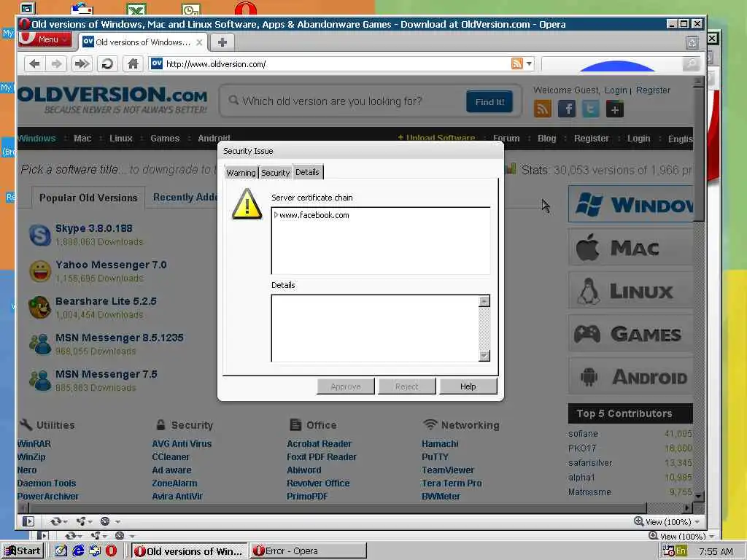Screen dimensions: 747x560
Task: Open the WinRAR link under Utilities
Action: (x=34, y=444)
